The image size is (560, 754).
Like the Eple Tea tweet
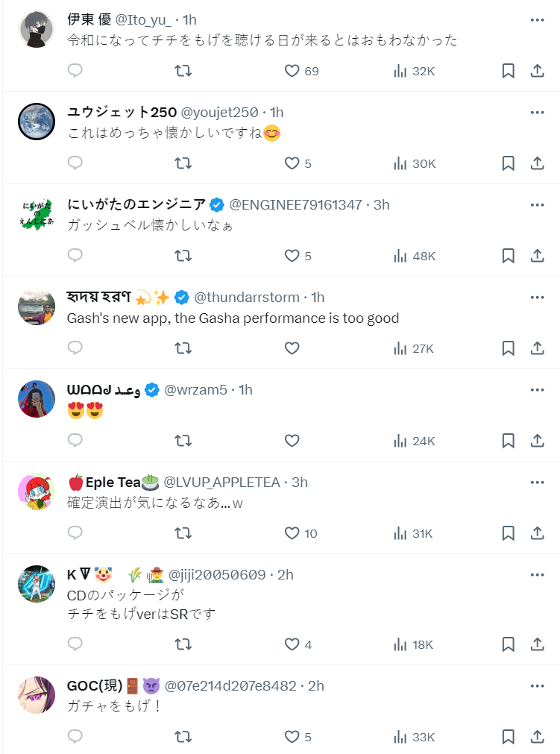[x=292, y=533]
